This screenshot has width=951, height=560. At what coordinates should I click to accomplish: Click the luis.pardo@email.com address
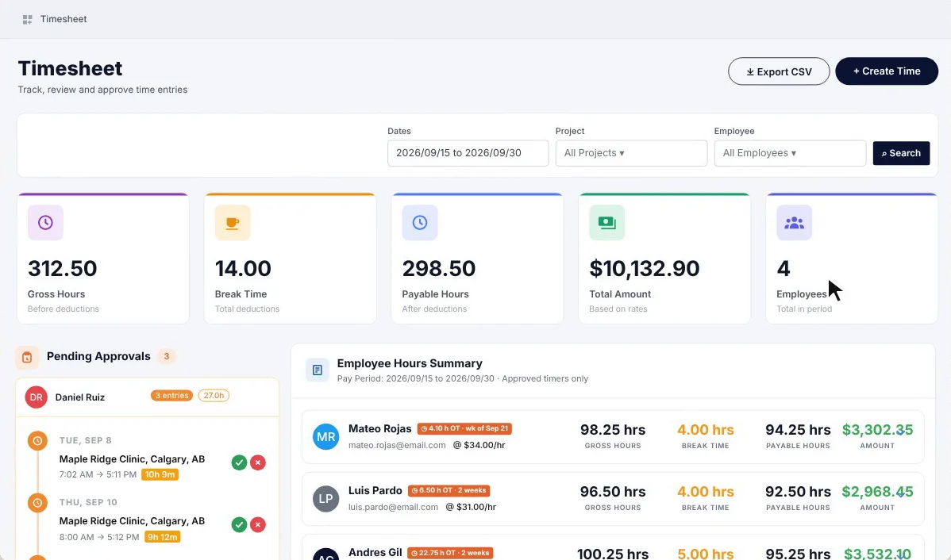point(393,508)
